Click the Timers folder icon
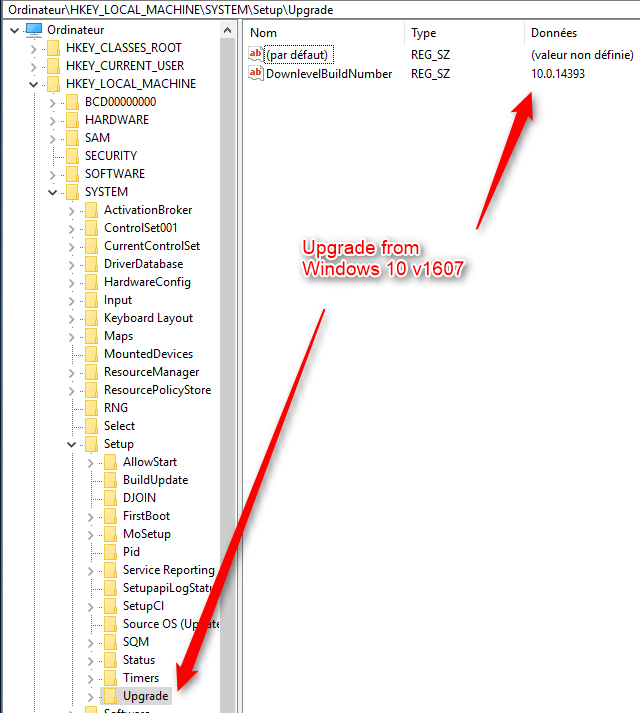This screenshot has height=713, width=640. coord(111,678)
